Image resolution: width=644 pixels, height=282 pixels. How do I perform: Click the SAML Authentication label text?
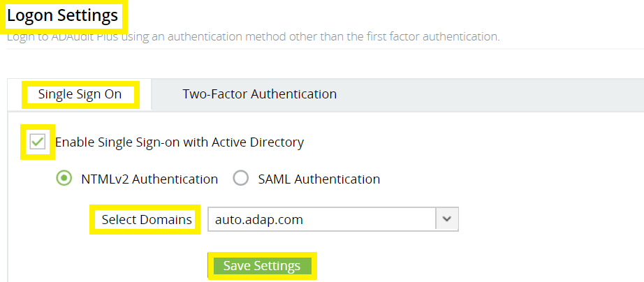click(x=319, y=179)
